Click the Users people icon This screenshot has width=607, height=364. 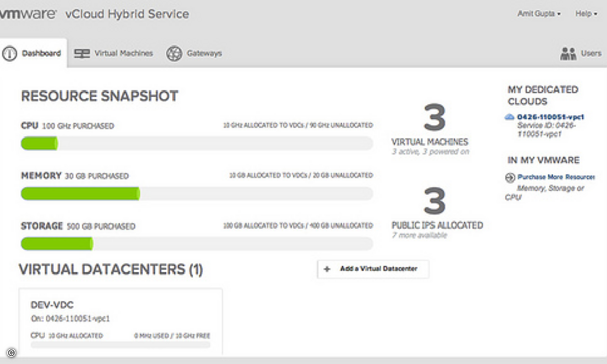[568, 53]
